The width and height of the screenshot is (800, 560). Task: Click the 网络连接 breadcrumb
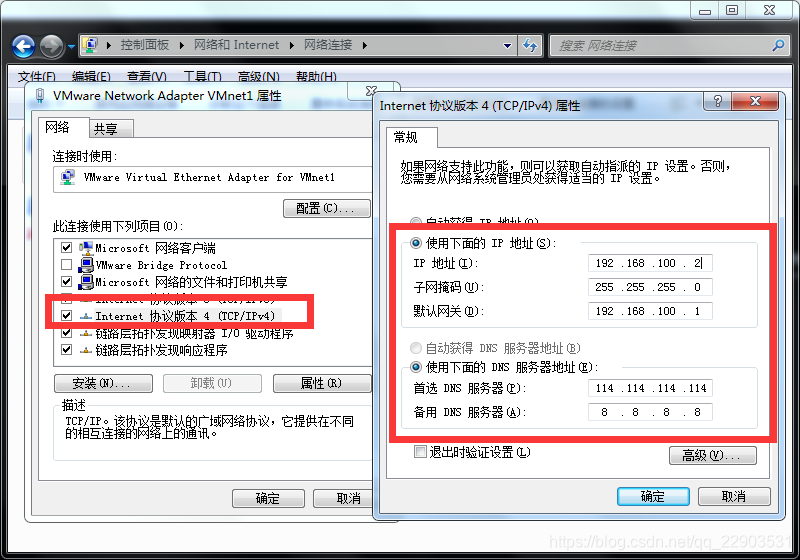pos(328,45)
